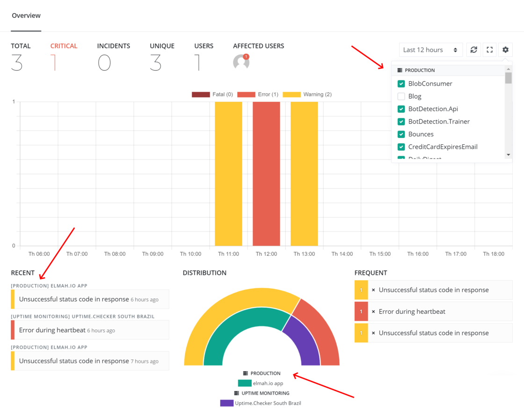This screenshot has height=420, width=524.
Task: Toggle fullscreen mode icon
Action: (x=489, y=50)
